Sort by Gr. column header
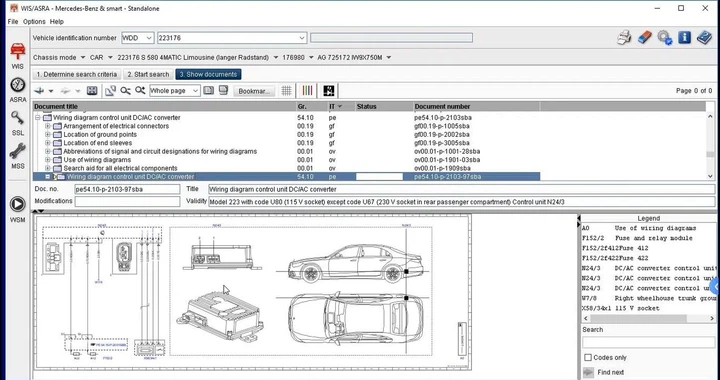Screen dimensions: 720x380 pyautogui.click(x=311, y=106)
